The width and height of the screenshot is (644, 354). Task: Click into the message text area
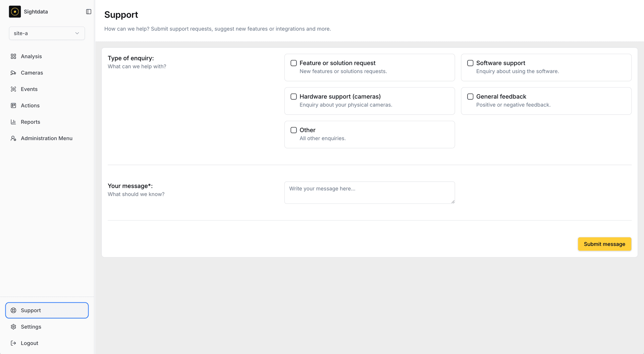click(369, 192)
